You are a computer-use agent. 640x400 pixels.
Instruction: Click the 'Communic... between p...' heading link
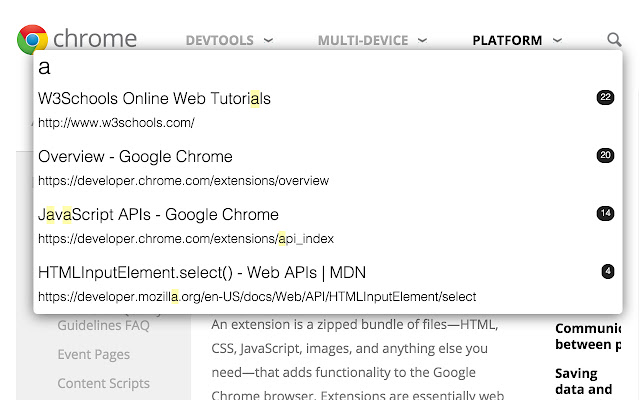coord(588,336)
